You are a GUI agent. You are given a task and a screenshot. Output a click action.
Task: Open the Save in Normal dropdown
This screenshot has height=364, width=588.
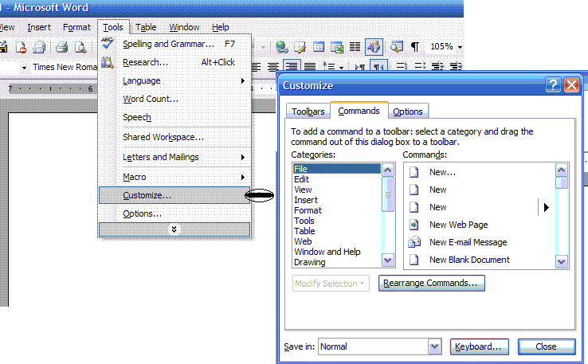[x=434, y=346]
